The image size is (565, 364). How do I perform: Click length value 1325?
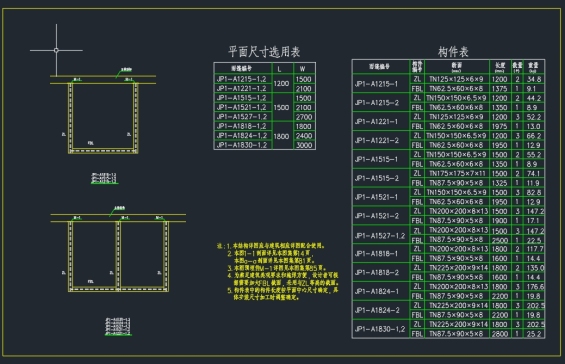tap(499, 183)
